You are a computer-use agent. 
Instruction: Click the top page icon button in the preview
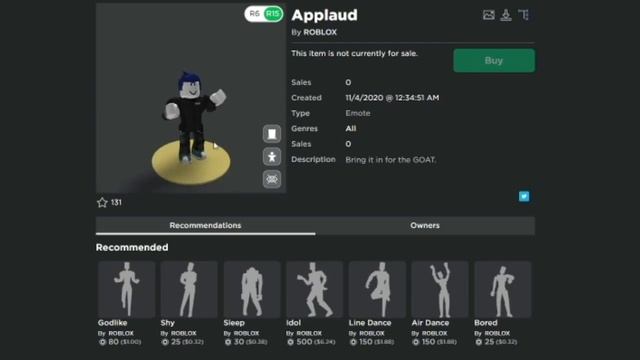[272, 134]
